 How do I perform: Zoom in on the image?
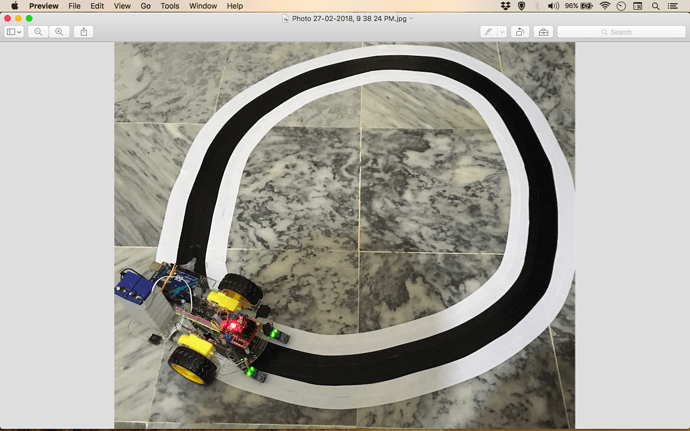pos(59,32)
